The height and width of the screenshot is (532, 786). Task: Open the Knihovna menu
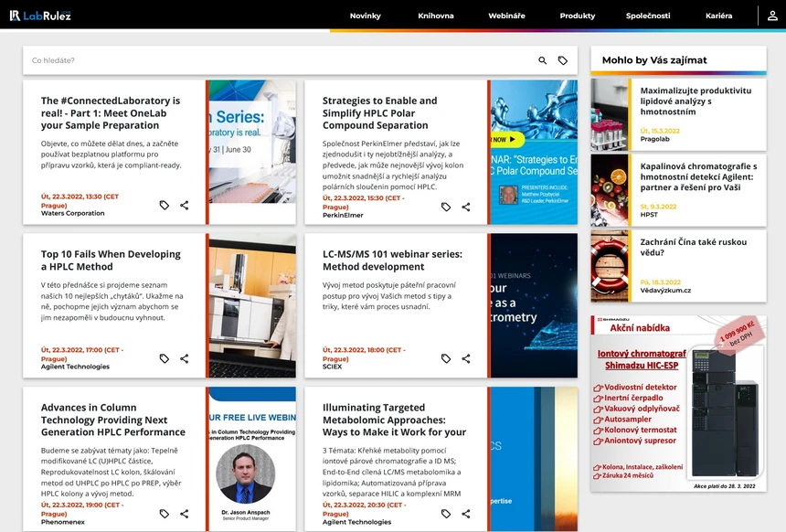[436, 16]
